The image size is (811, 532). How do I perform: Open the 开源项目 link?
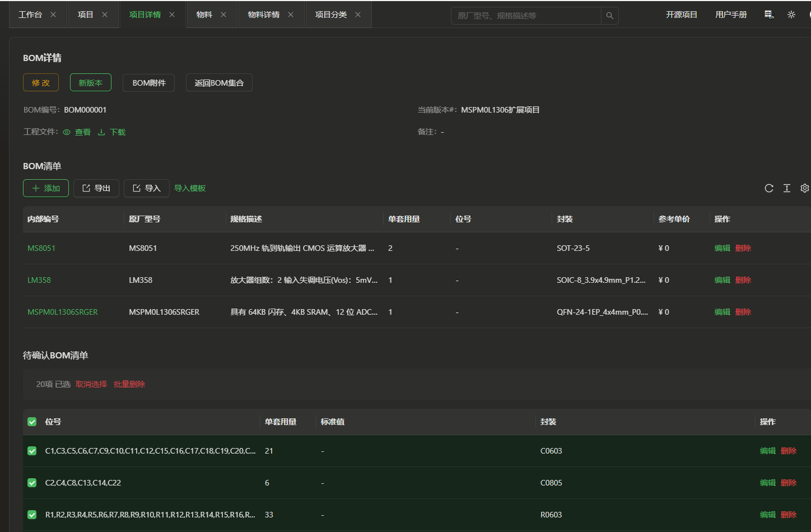click(x=682, y=15)
